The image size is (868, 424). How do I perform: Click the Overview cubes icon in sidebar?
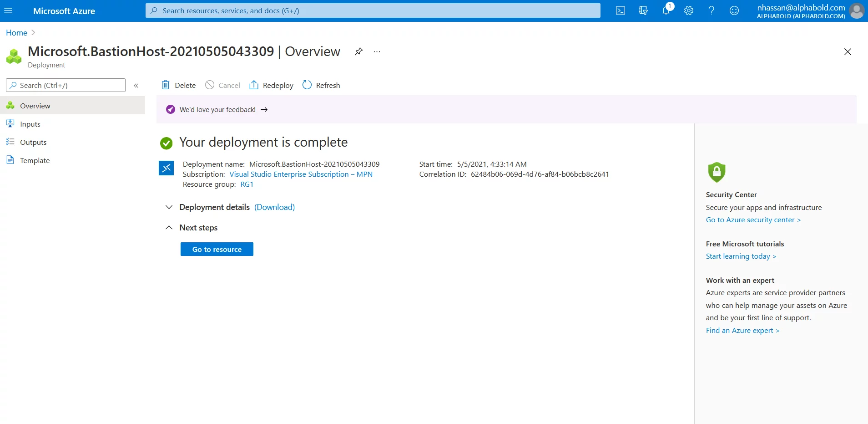point(10,105)
